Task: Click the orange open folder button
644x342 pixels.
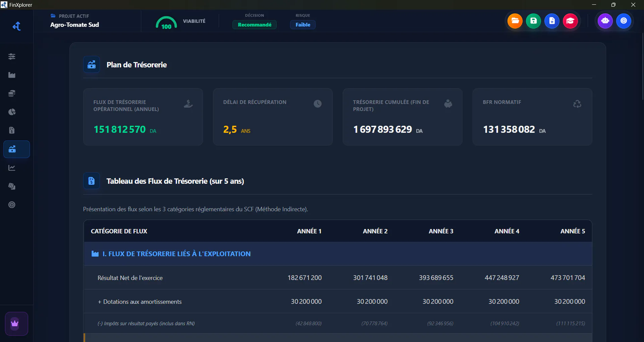Action: (x=515, y=21)
